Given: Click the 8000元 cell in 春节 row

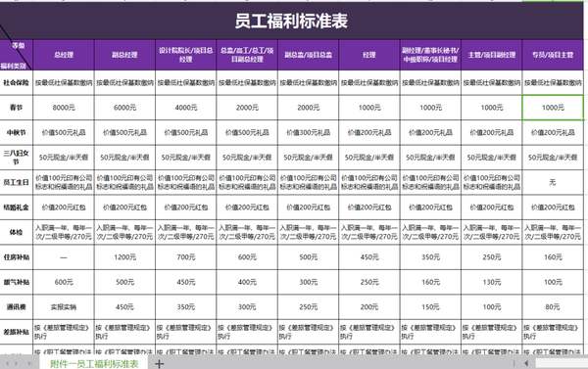Looking at the screenshot, I should coord(64,108).
